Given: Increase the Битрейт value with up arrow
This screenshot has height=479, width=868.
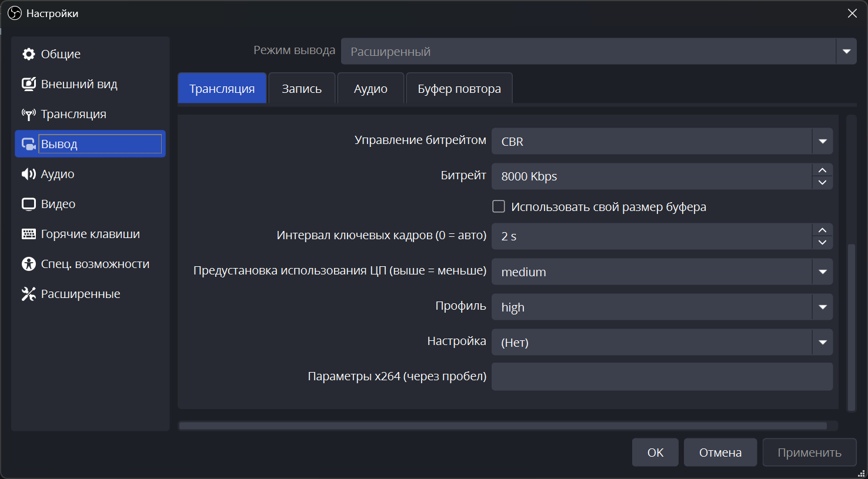Looking at the screenshot, I should click(x=822, y=170).
